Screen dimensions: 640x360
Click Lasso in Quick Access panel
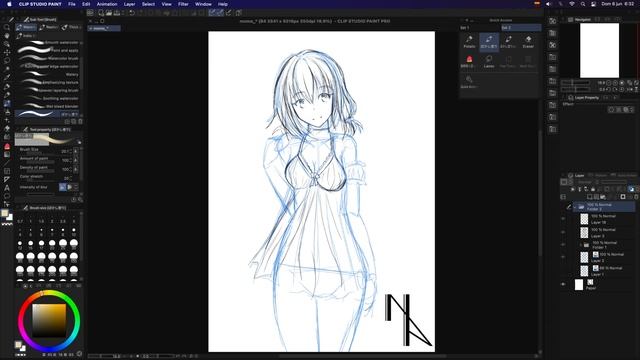pos(489,61)
